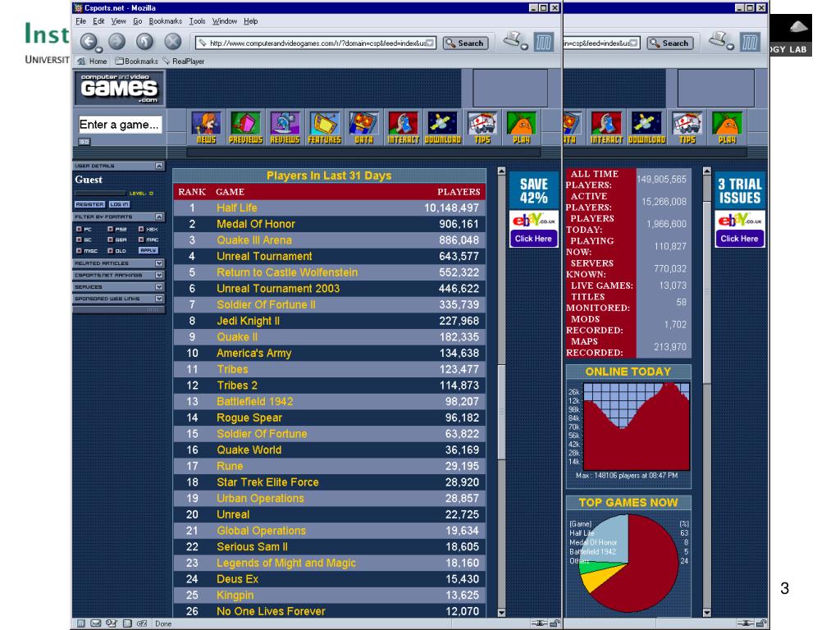This screenshot has height=630, width=840.
Task: Tick the MISC format checkbox
Action: pos(80,251)
